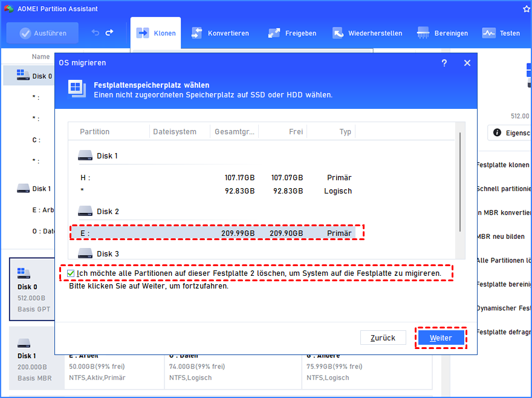Screen dimensions: 532x398
Task: Click the Partition column header
Action: point(95,132)
